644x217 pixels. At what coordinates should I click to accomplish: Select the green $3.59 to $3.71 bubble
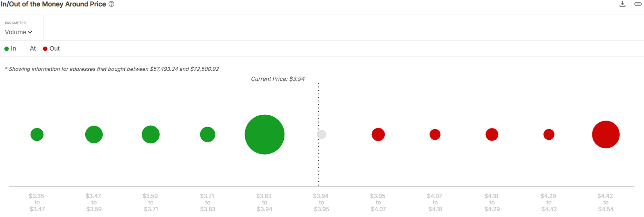click(151, 134)
